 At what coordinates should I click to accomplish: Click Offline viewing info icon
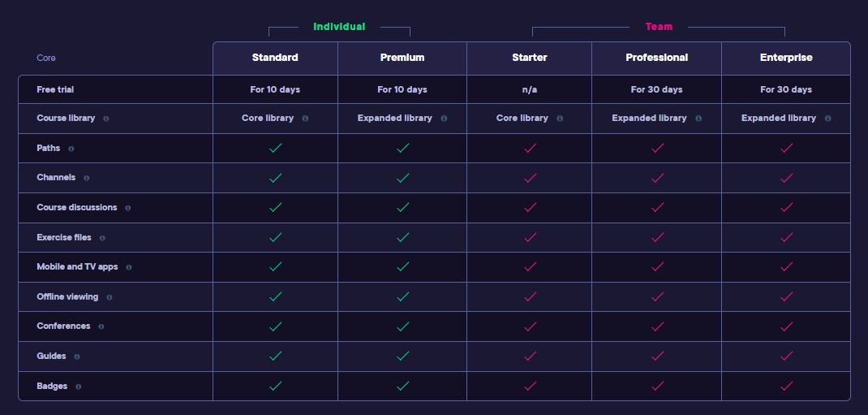point(109,297)
